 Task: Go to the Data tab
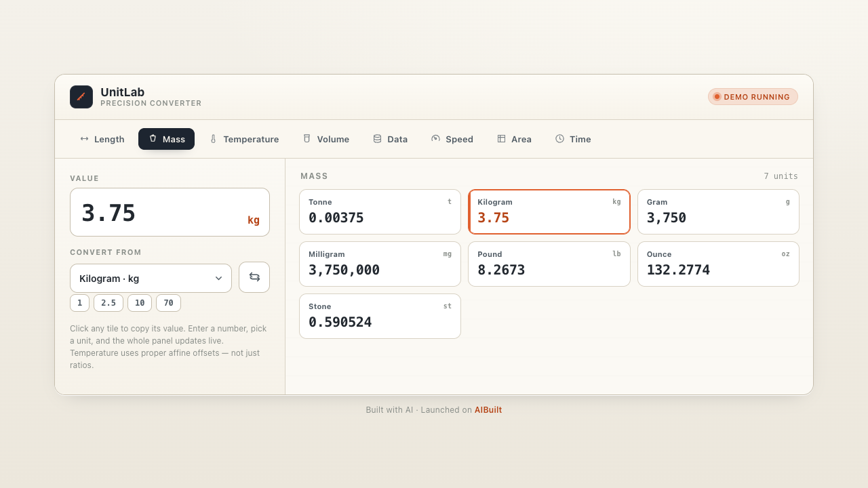coord(391,139)
